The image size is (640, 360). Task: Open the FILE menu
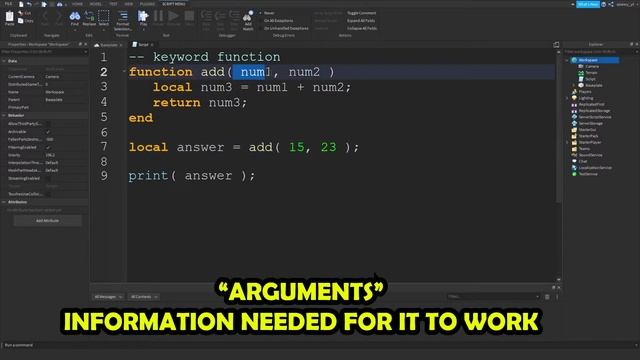pyautogui.click(x=8, y=4)
